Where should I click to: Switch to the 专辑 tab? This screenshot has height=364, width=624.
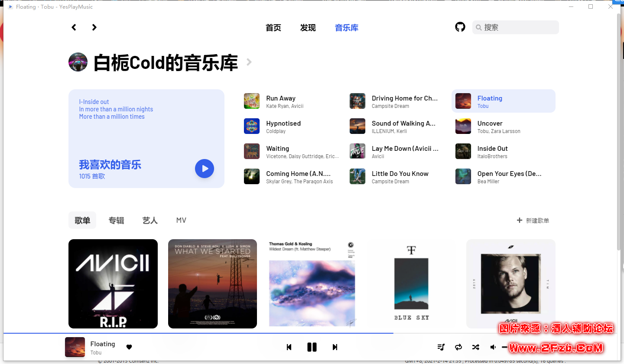pos(116,220)
